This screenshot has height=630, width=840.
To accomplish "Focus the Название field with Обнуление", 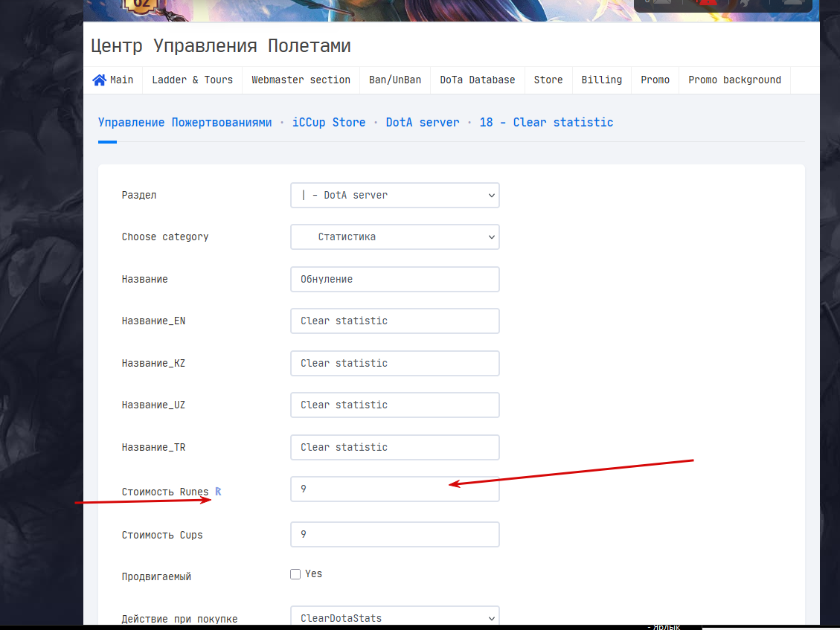I will [x=395, y=279].
